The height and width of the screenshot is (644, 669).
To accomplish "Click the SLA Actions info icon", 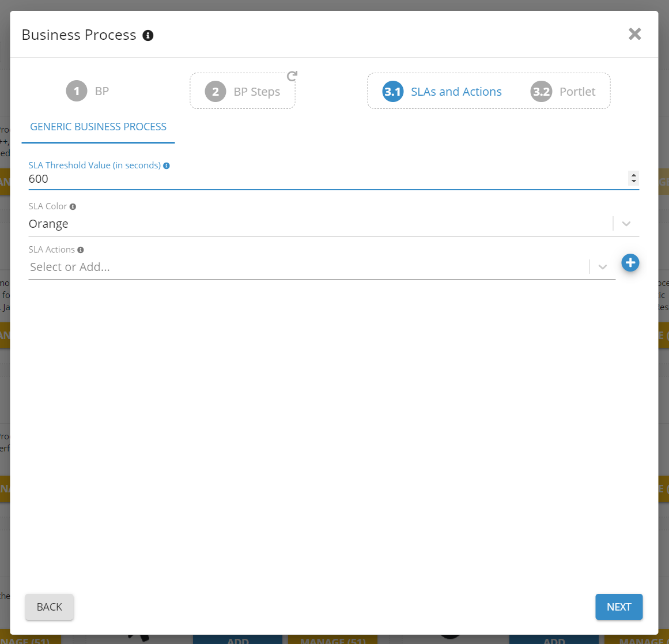I will pyautogui.click(x=81, y=250).
